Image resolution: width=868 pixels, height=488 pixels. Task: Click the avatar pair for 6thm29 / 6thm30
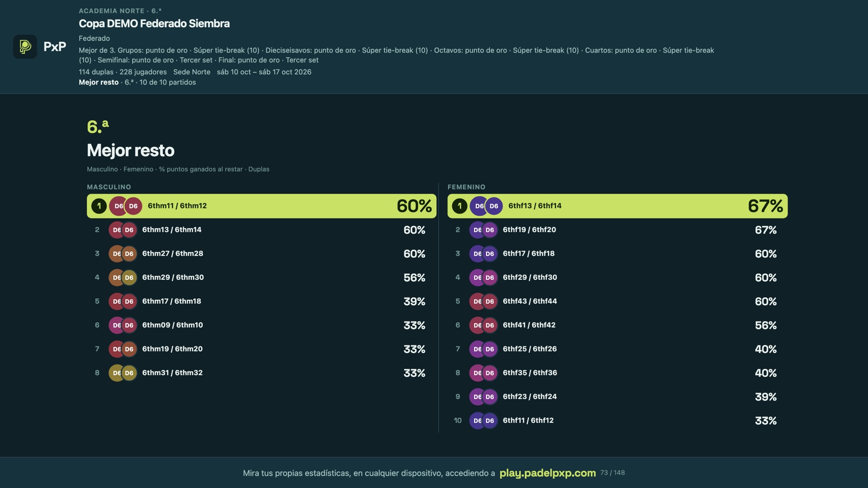123,278
